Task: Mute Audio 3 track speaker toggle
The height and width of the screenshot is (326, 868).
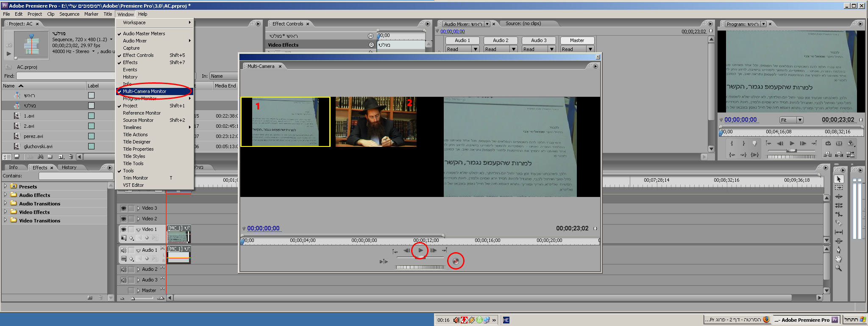Action: click(123, 280)
